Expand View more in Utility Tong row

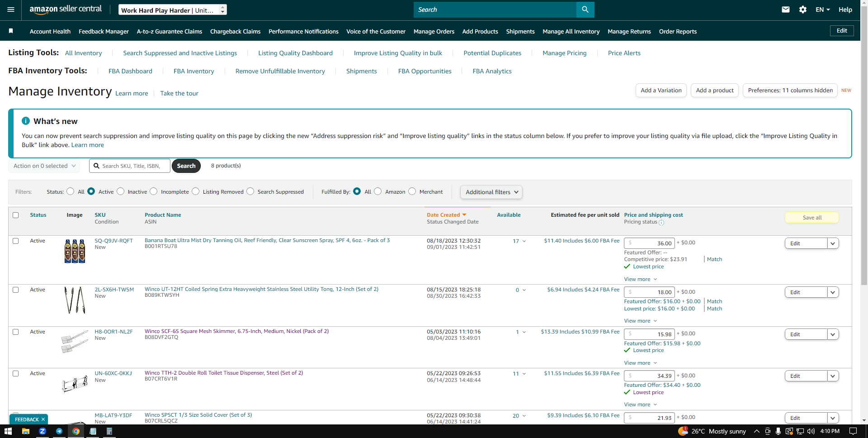[641, 321]
